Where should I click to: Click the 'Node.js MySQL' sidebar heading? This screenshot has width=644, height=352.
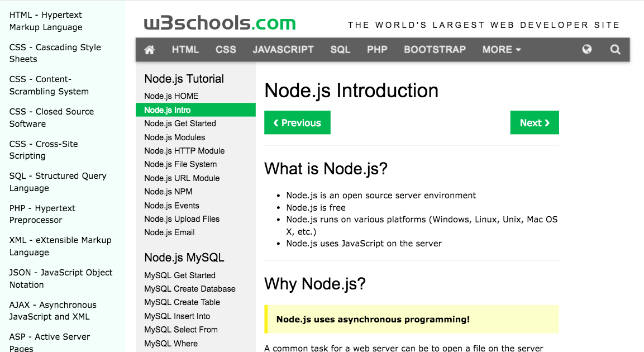tap(184, 258)
